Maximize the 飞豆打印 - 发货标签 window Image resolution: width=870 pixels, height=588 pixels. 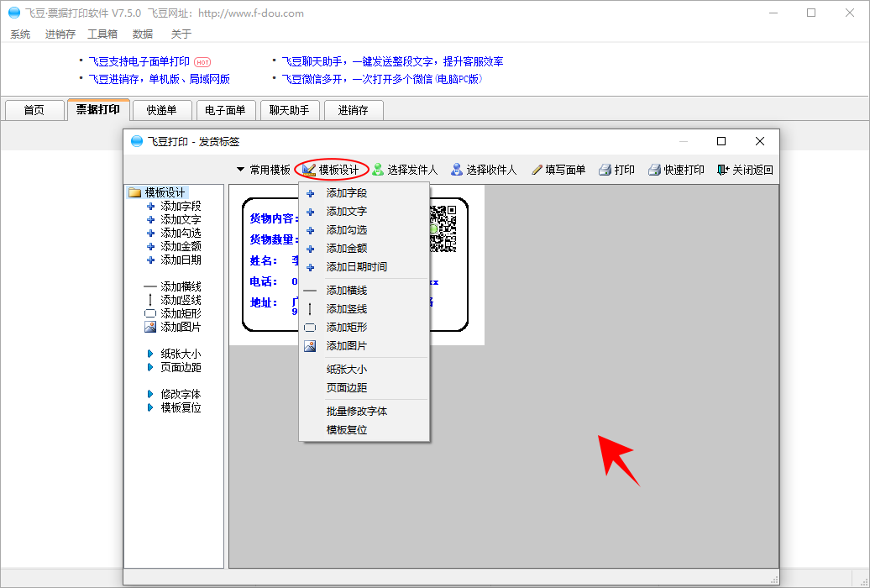tap(721, 142)
